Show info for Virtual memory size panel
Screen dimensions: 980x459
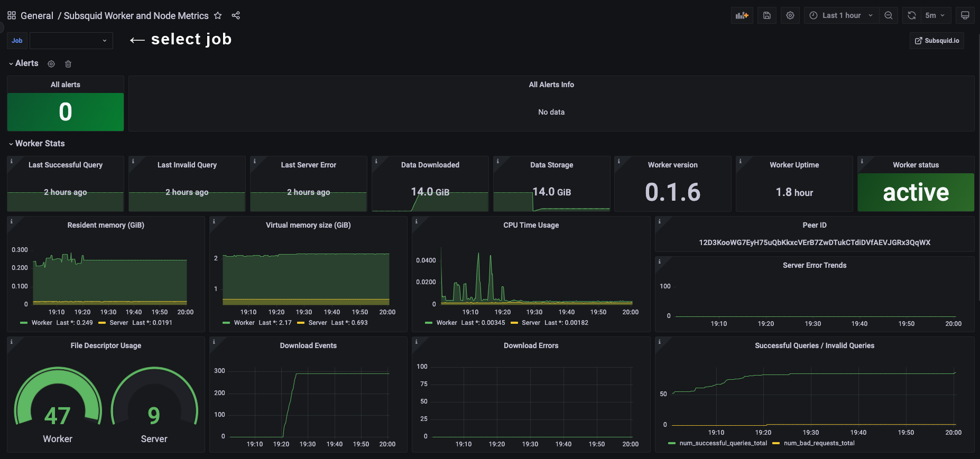point(214,221)
